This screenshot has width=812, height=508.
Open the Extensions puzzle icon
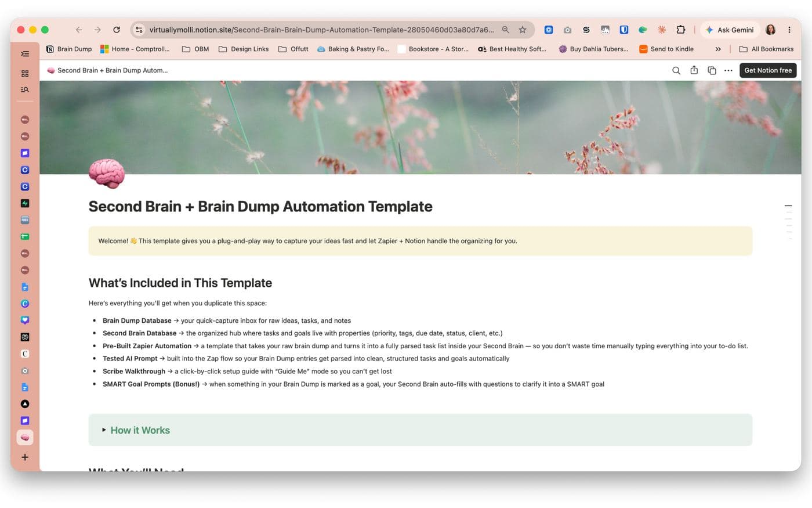[x=681, y=30]
